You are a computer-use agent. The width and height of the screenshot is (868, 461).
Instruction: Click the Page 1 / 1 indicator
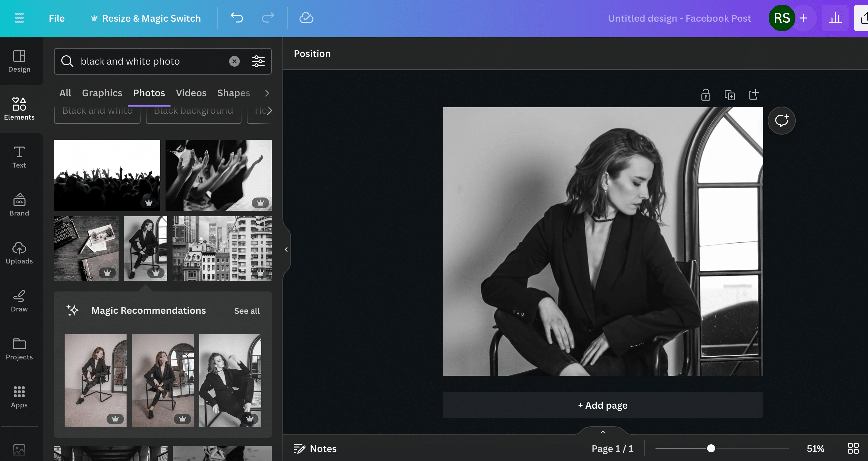(x=612, y=449)
